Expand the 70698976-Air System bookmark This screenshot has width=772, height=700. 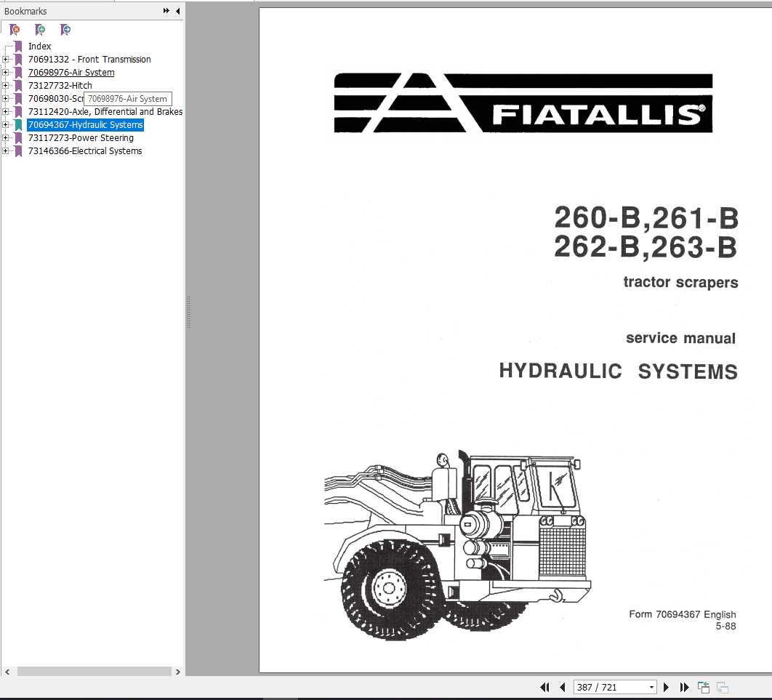5,73
